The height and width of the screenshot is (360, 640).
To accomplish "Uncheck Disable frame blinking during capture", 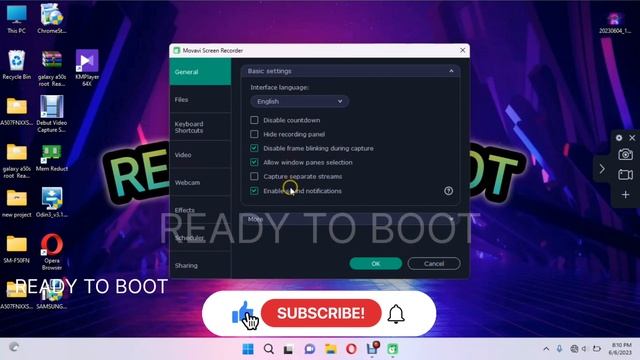I will 254,148.
